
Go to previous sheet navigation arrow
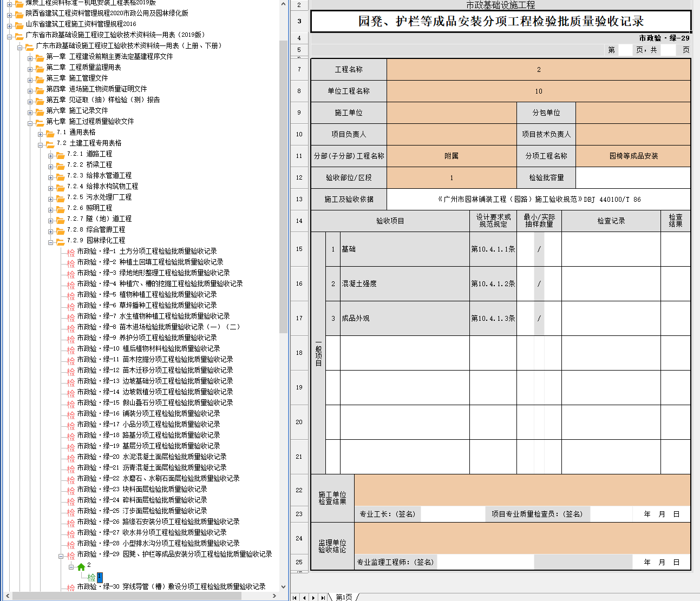click(304, 597)
